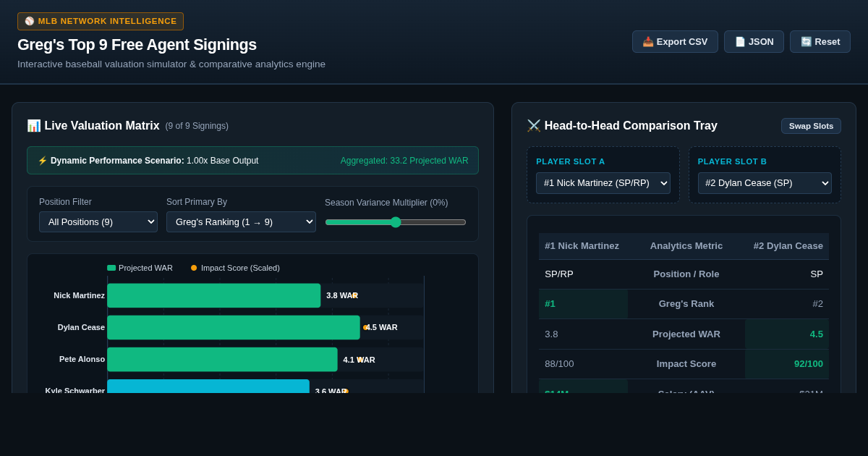Image resolution: width=868 pixels, height=456 pixels.
Task: Click the "4.5 WAR" bar value label
Action: coord(381,327)
